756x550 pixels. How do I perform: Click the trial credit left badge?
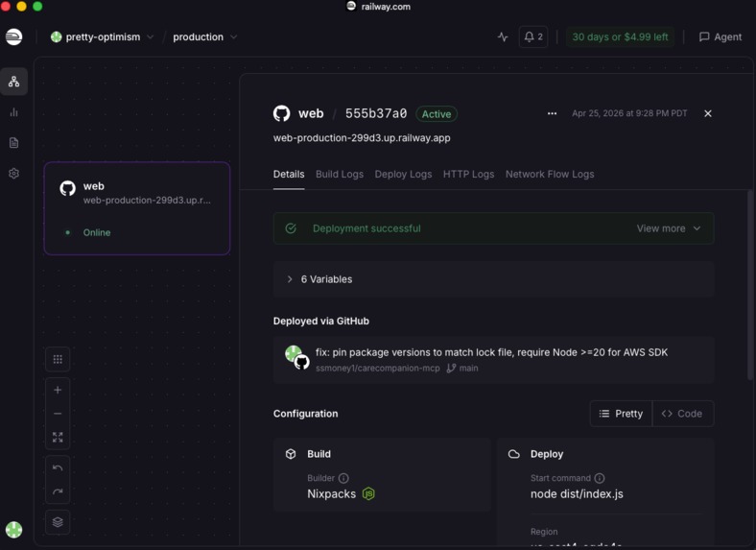pos(620,36)
